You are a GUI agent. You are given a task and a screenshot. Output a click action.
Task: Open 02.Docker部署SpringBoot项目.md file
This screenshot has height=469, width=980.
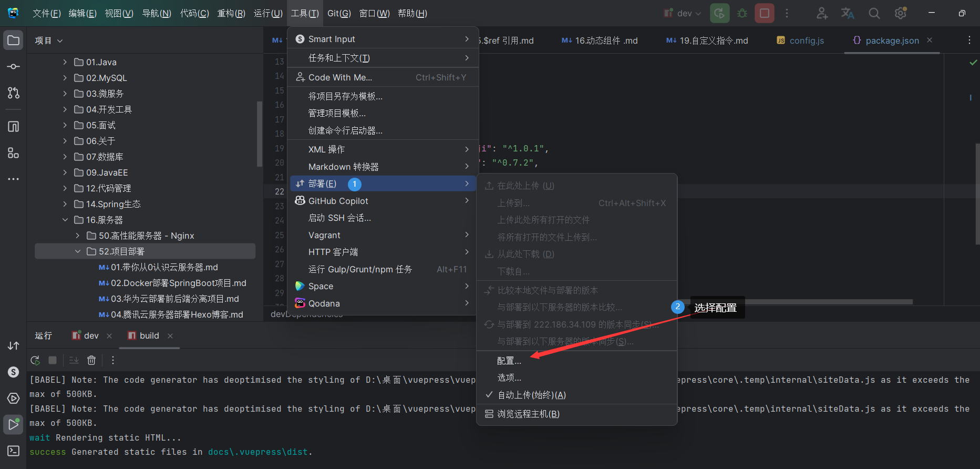coord(172,283)
